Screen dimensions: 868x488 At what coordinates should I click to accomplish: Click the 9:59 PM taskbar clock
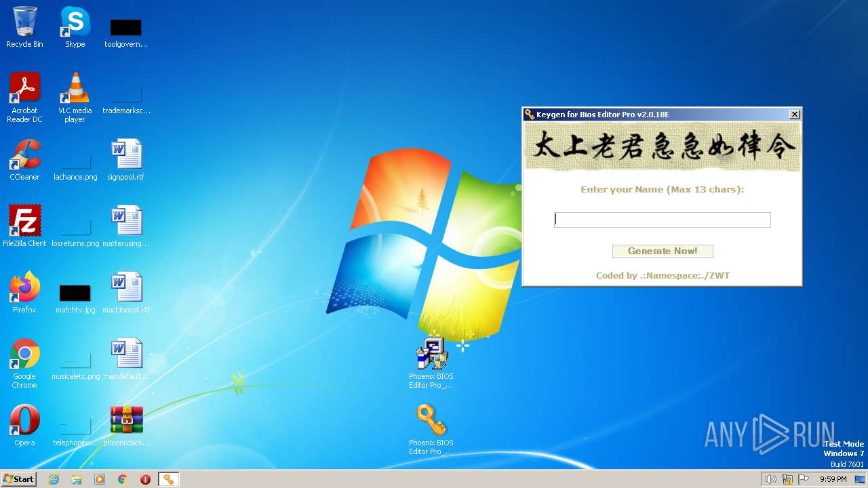pyautogui.click(x=833, y=479)
